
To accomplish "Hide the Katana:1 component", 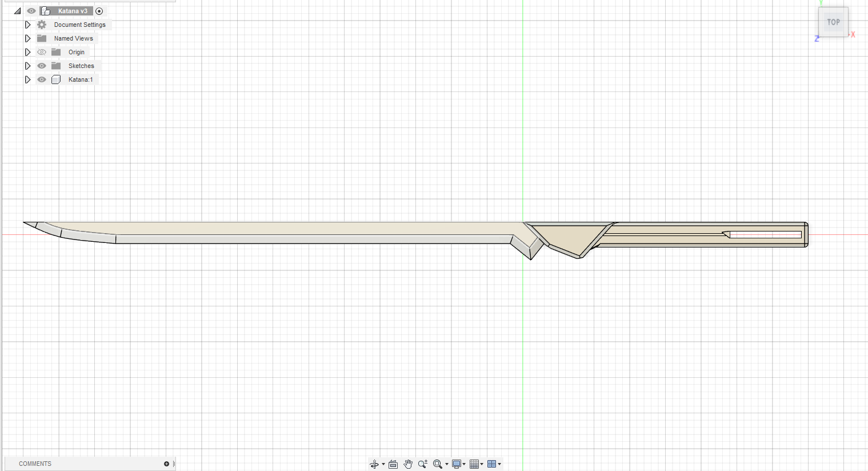I will click(42, 79).
